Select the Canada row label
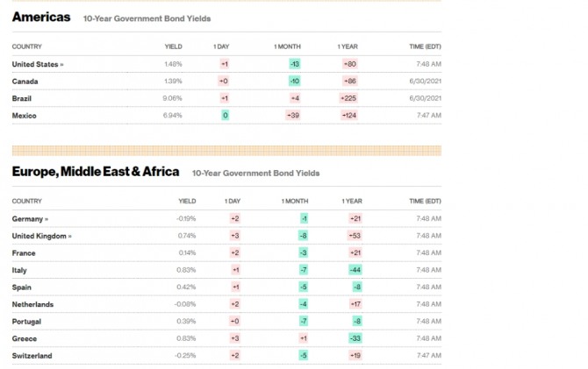Viewport: 588px width, 369px height. (25, 82)
